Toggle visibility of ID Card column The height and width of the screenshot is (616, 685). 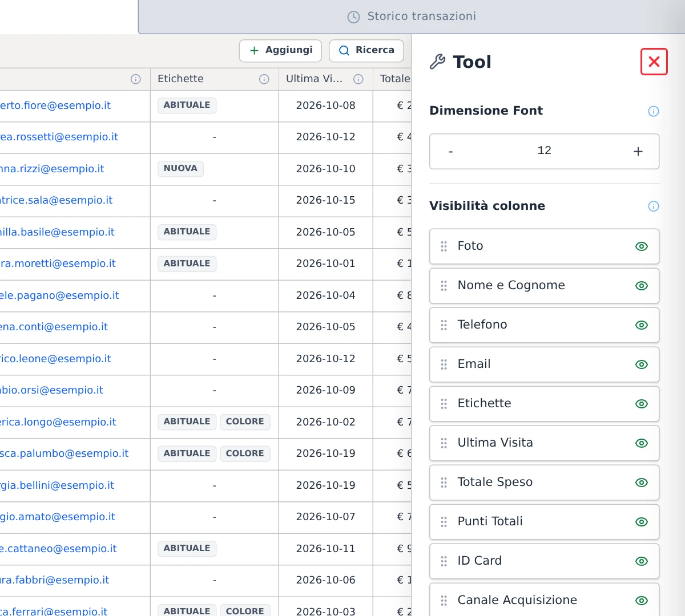(642, 561)
